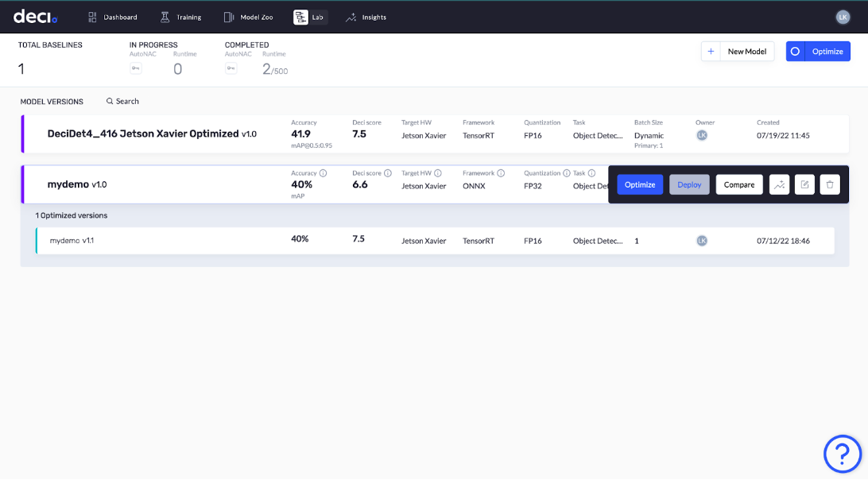Image resolution: width=868 pixels, height=480 pixels.
Task: Delete mydemo using the trash icon
Action: click(830, 184)
